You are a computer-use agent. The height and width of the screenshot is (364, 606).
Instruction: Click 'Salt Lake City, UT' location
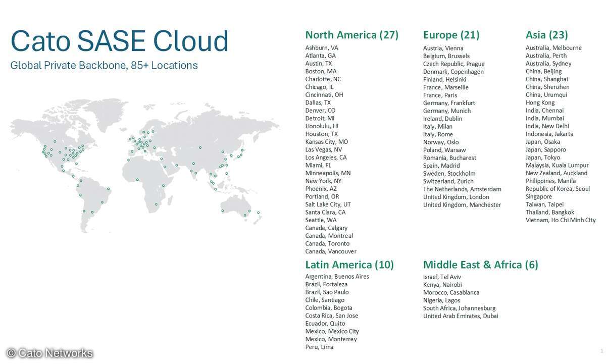click(x=328, y=204)
